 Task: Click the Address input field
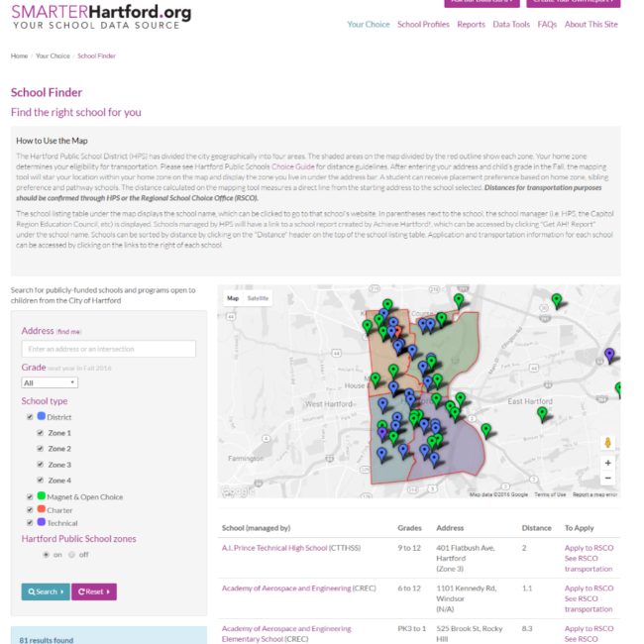(x=108, y=349)
